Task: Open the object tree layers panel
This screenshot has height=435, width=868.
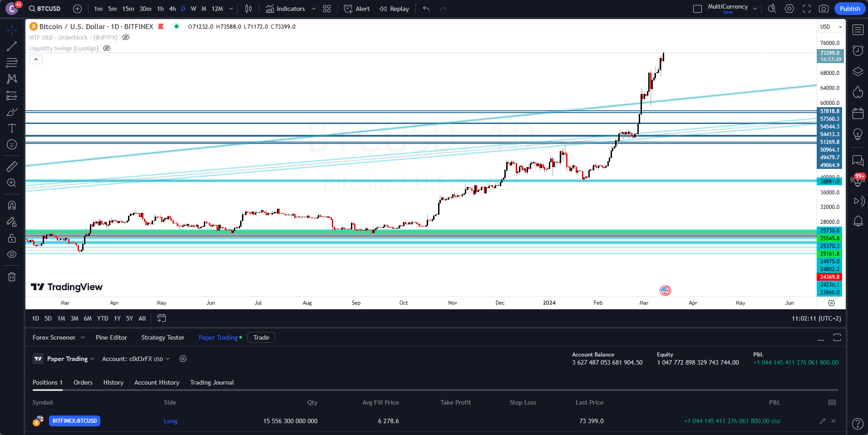Action: [x=858, y=72]
